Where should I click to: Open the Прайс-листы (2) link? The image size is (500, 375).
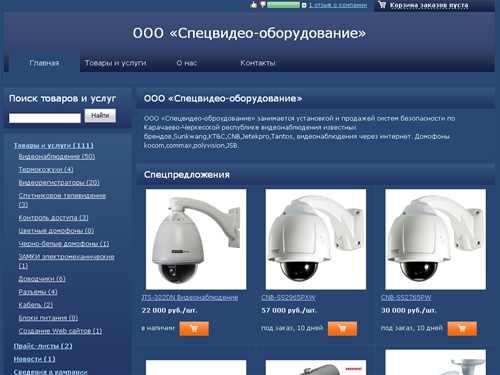click(43, 346)
